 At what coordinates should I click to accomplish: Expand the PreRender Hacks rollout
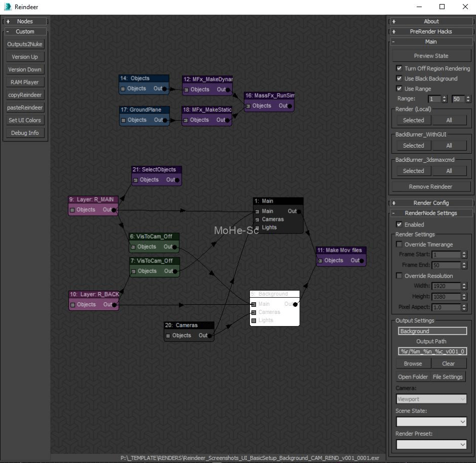pyautogui.click(x=431, y=31)
